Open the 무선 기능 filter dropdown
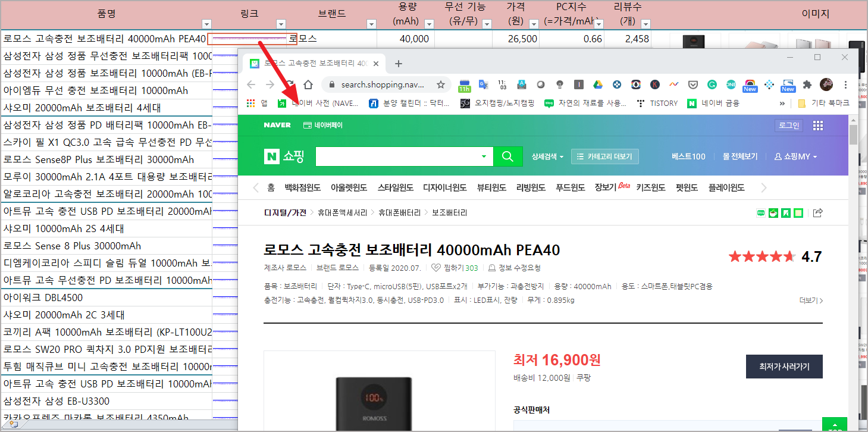Screen dimensions: 868x432 click(x=487, y=24)
